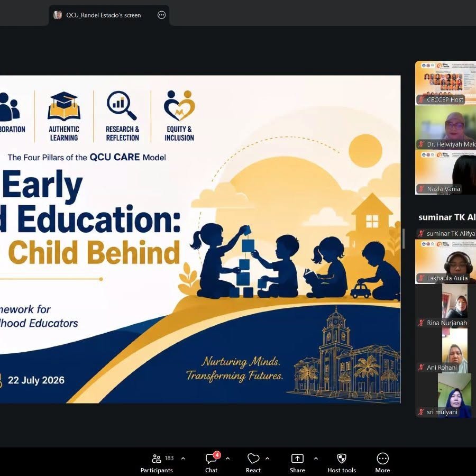Expand the Chat options chevron
476x476 pixels.
(227, 459)
